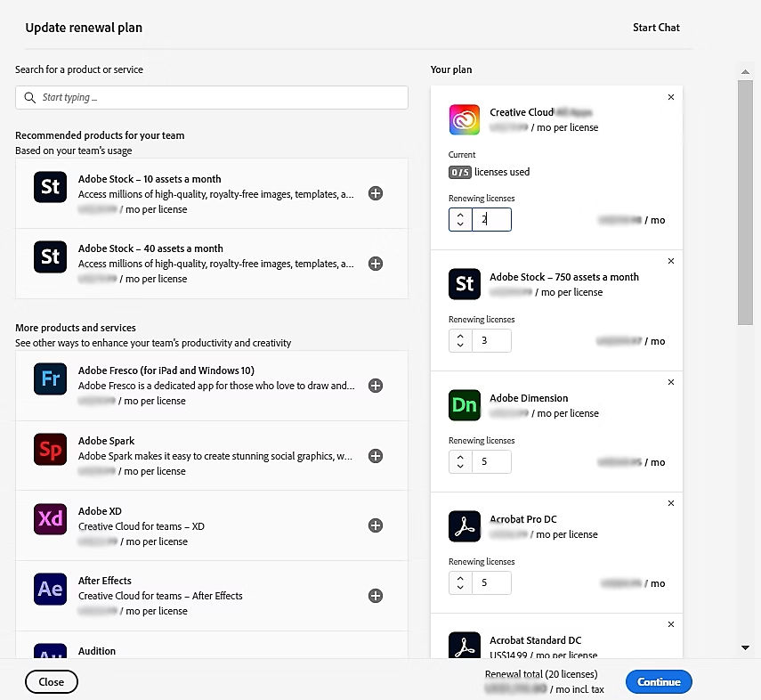Click the plan list scrollbar thumb
The image size is (761, 700).
point(745,202)
